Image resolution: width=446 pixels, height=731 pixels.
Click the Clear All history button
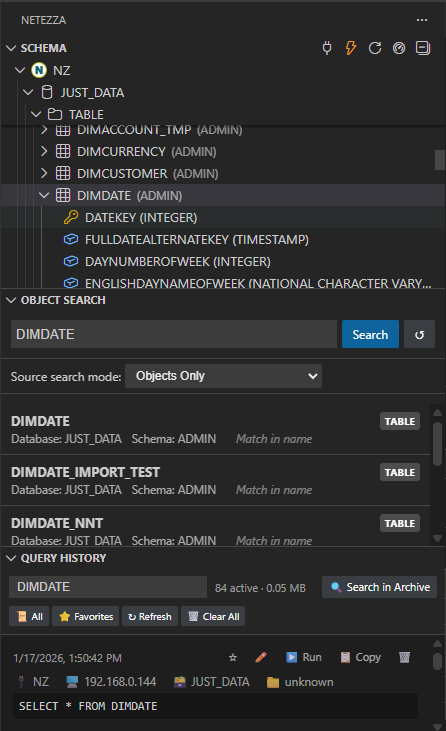coord(213,616)
